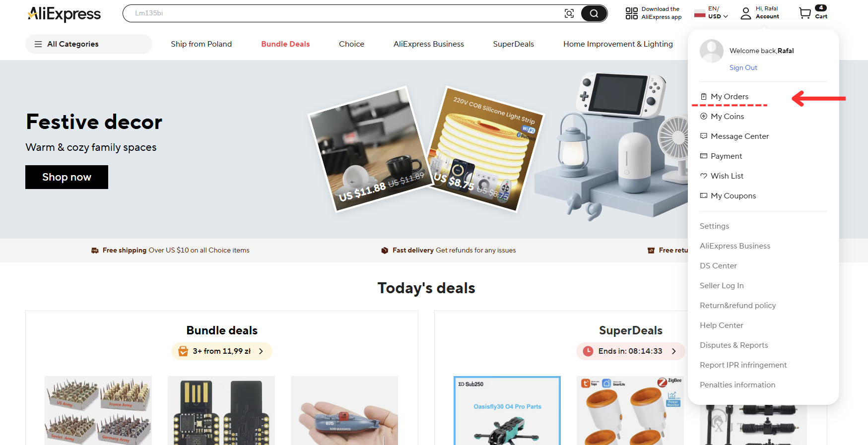Click the black search magnifier button
The height and width of the screenshot is (445, 868).
point(594,13)
